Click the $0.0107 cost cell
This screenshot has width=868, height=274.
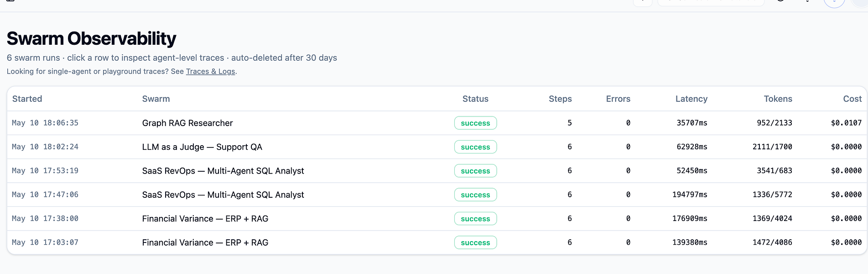pos(846,123)
